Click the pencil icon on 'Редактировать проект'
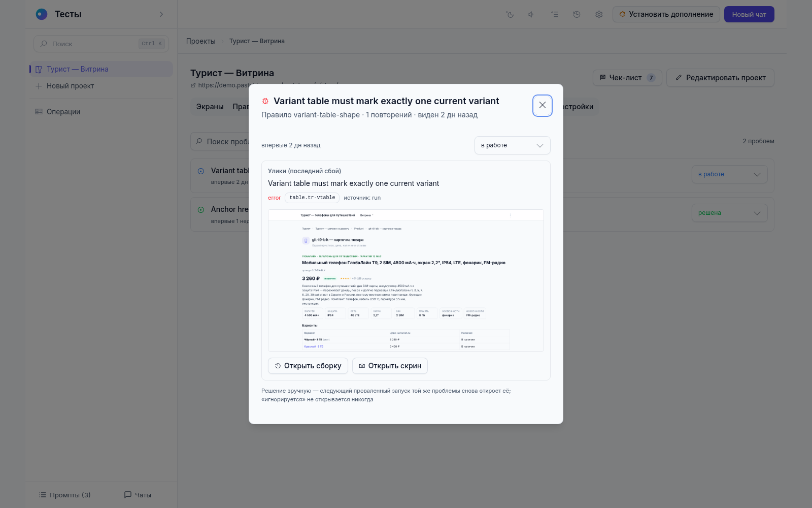Image resolution: width=812 pixels, height=508 pixels. (x=679, y=78)
